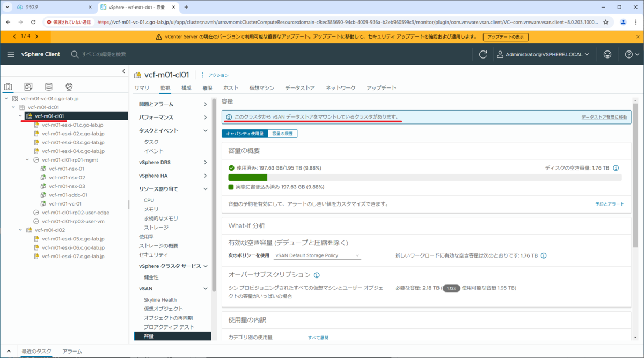Open the アップデート tab
The image size is (644, 358).
point(382,88)
